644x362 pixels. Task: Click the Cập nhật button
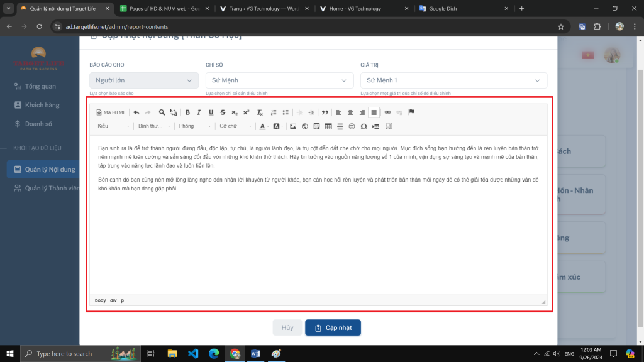coord(333,327)
